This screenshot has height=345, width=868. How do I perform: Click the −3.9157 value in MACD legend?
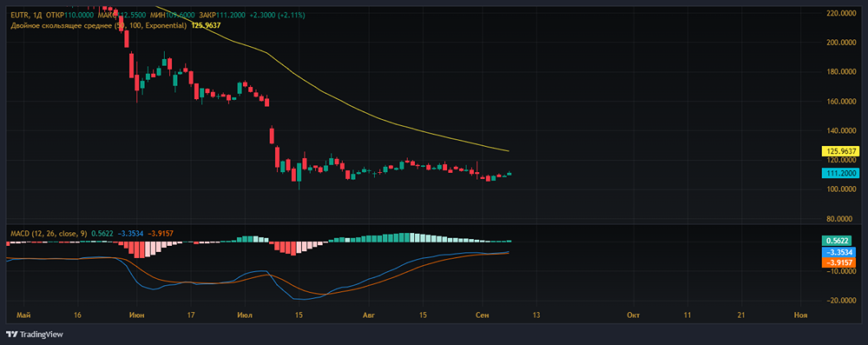[x=160, y=234]
